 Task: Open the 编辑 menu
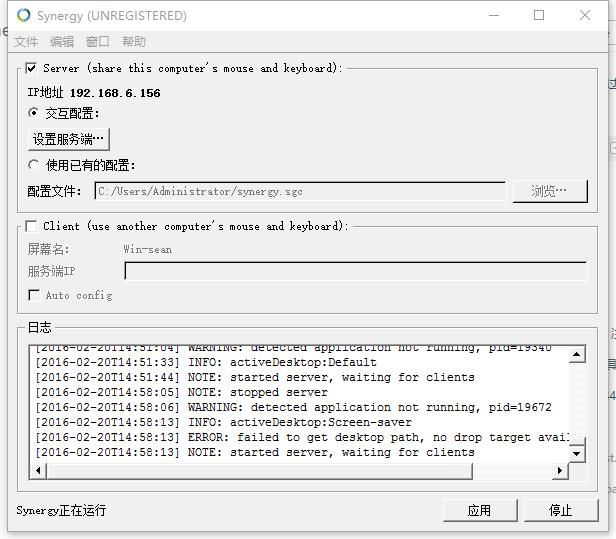pos(62,42)
